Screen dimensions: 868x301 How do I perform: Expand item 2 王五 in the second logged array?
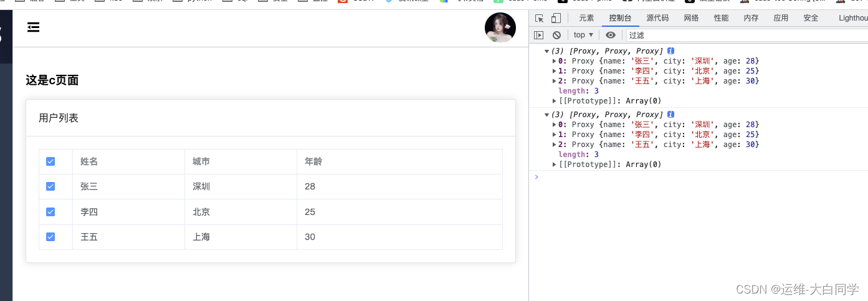pyautogui.click(x=555, y=145)
